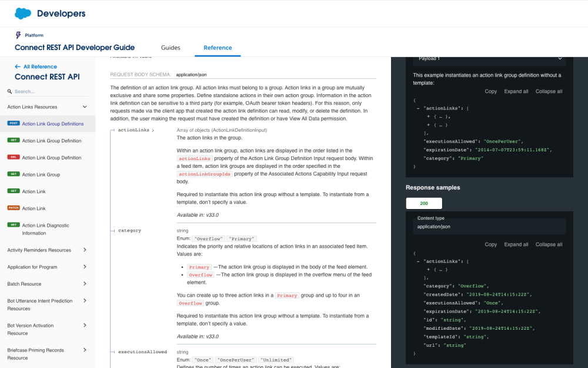Open the Payload 1 dropdown
Viewport: 588px width, 368px height.
489,59
